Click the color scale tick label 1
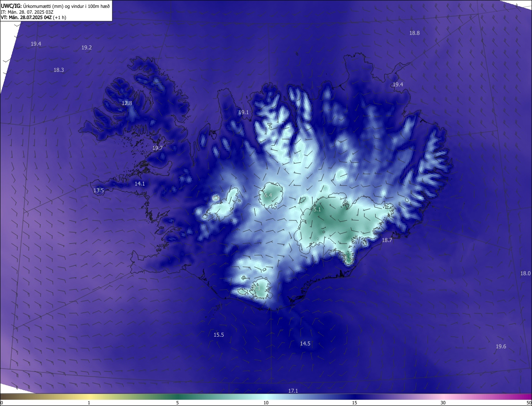The image size is (532, 406). pos(89,403)
